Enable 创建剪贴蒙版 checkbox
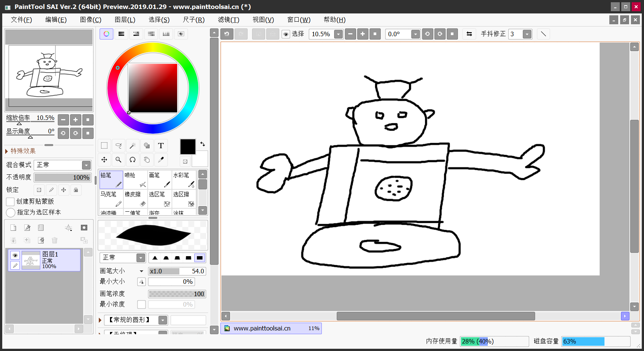The height and width of the screenshot is (351, 644). pos(10,202)
